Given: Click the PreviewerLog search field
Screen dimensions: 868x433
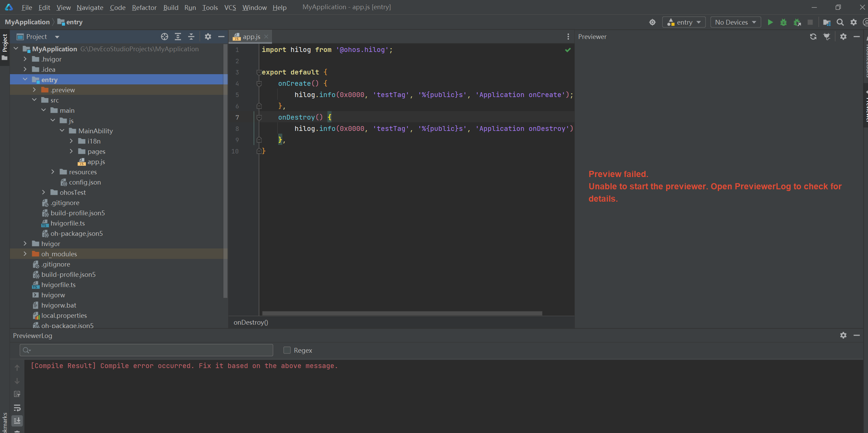Looking at the screenshot, I should click(x=146, y=350).
